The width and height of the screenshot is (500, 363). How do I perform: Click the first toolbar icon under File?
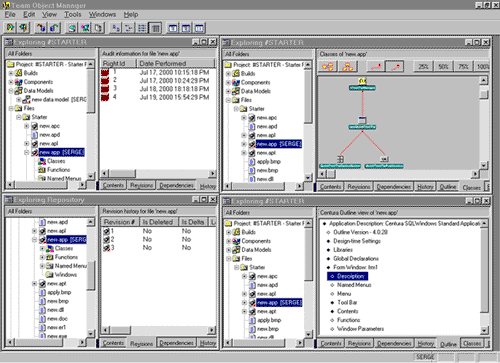(10, 28)
